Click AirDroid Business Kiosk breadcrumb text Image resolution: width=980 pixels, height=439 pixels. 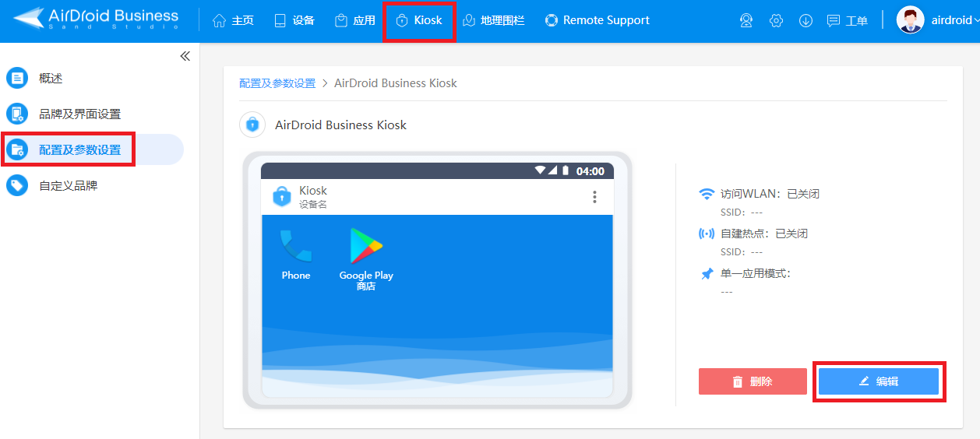pyautogui.click(x=396, y=83)
